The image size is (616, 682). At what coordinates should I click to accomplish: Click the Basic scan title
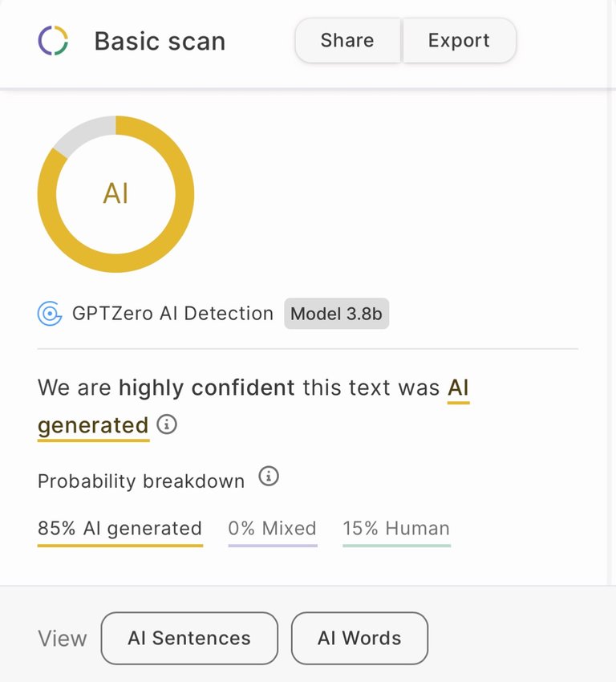(x=160, y=41)
